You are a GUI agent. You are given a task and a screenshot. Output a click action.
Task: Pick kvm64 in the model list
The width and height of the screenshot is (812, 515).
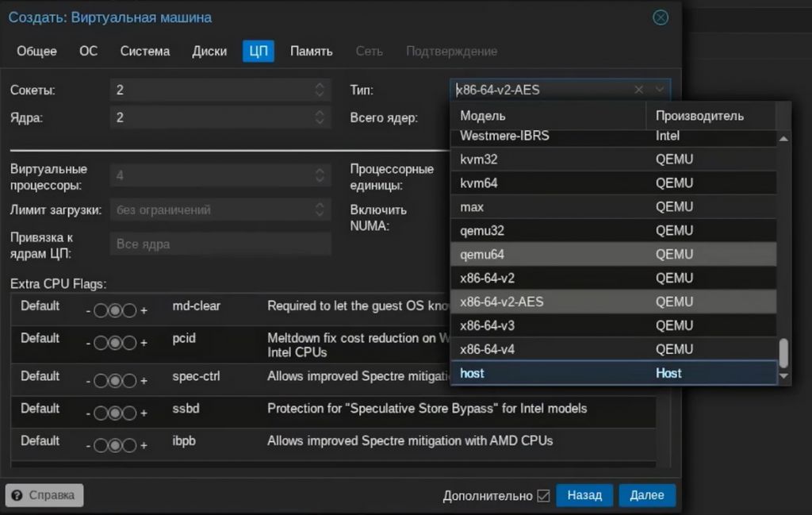pyautogui.click(x=479, y=183)
